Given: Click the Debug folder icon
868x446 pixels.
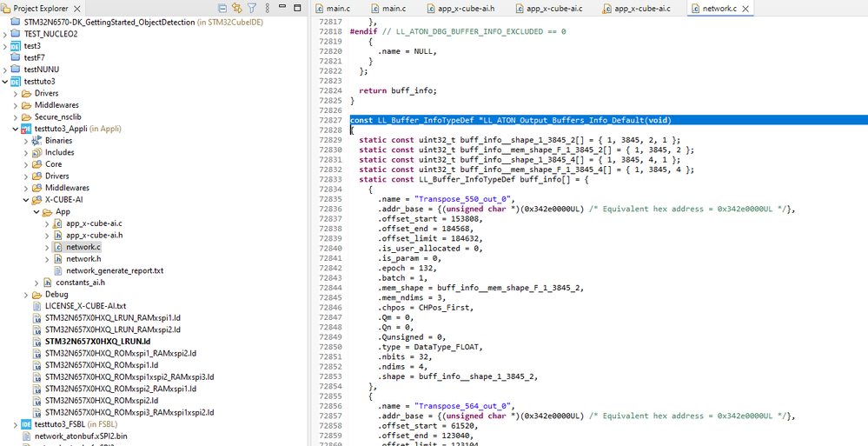Looking at the screenshot, I should 36,295.
